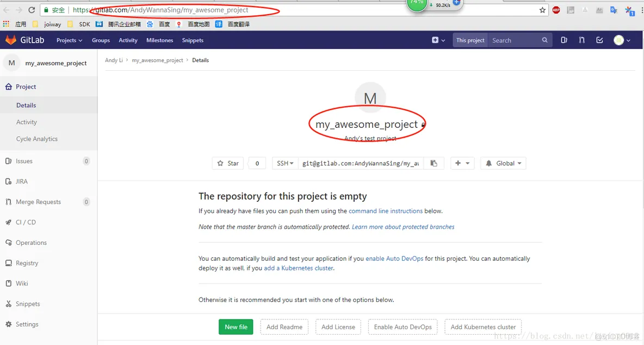
Task: Open the 百度地图 bookmark
Action: tap(193, 24)
